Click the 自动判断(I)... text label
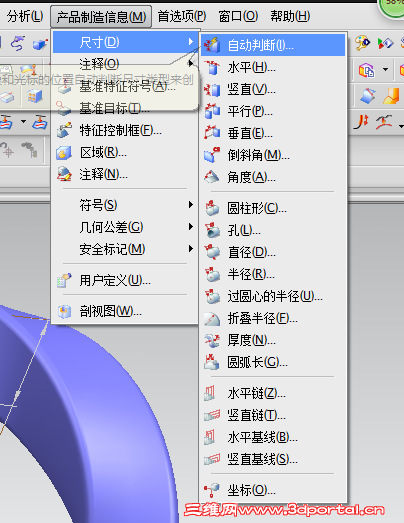This screenshot has height=523, width=404. (261, 45)
